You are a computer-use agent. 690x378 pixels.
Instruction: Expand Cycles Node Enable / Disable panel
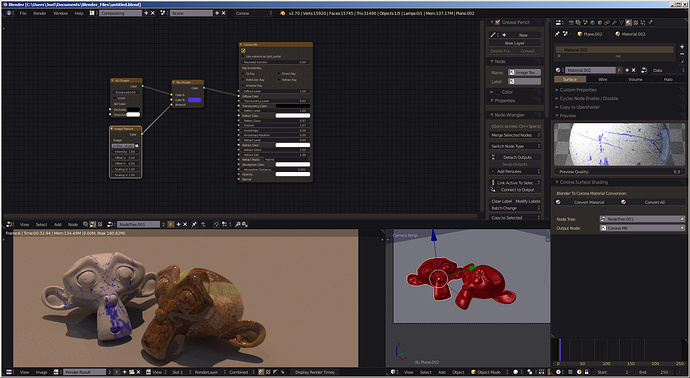tap(588, 99)
